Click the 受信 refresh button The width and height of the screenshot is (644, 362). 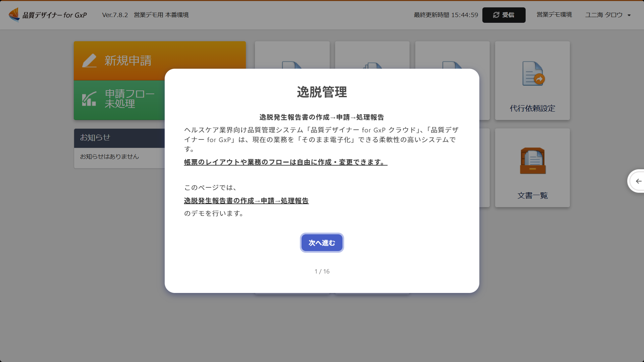point(503,15)
